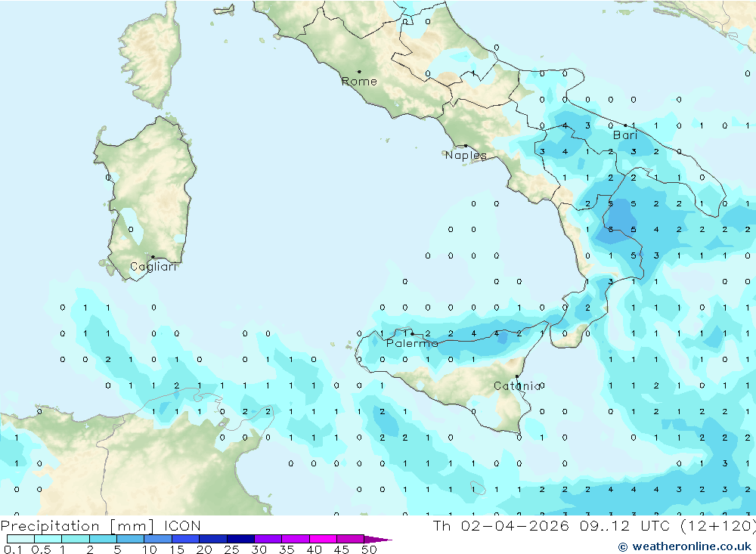This screenshot has height=554, width=756.
Task: Click the 0.1–0.5 mm palest legend swatch
Action: 20,539
